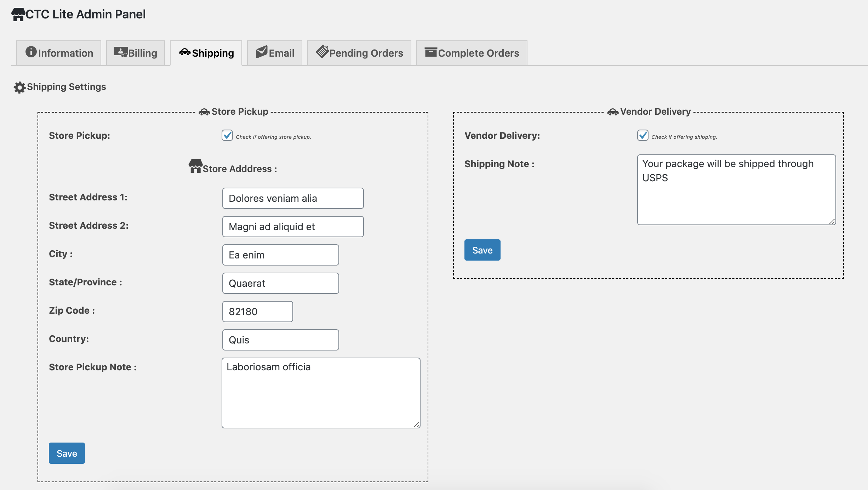Click the store icon beside CTC Lite Admin Panel
Screen dimensions: 868x490
tap(18, 15)
